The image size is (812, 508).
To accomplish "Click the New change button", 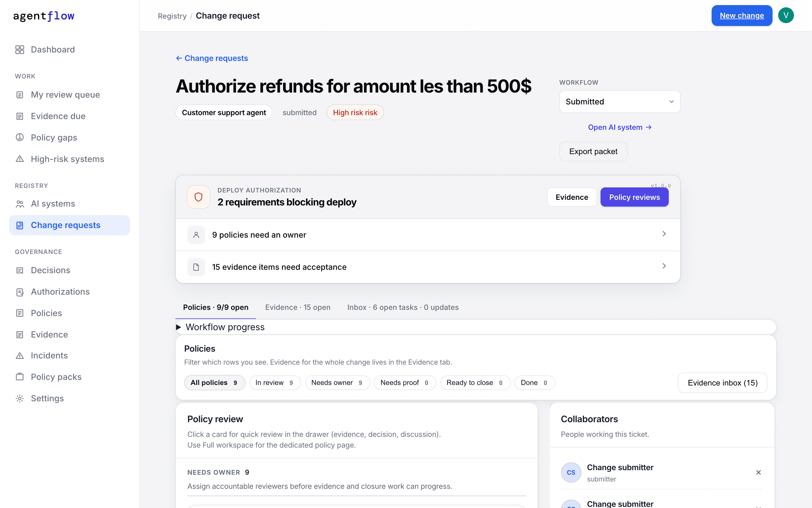I will [742, 16].
